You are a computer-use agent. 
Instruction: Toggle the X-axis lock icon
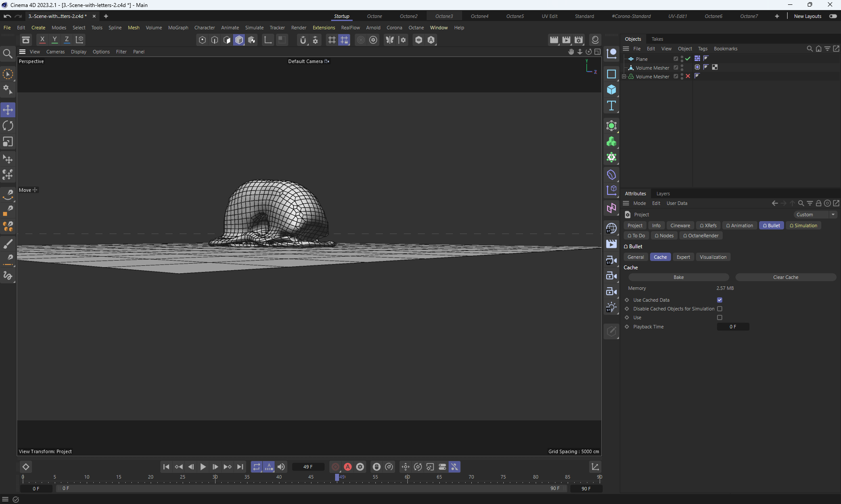[x=42, y=40]
